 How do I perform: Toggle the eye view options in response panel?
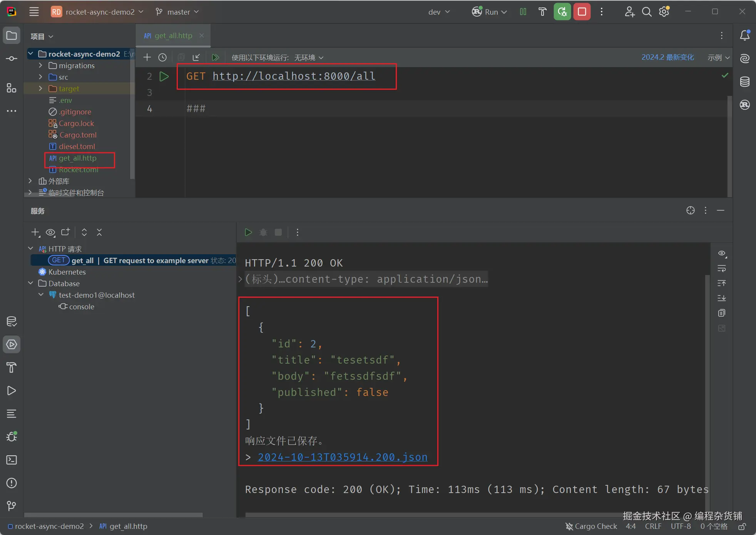pos(722,253)
